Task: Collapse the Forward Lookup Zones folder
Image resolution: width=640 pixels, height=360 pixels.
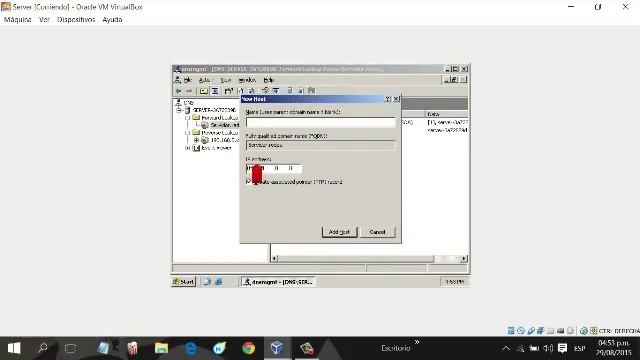Action: [x=187, y=118]
